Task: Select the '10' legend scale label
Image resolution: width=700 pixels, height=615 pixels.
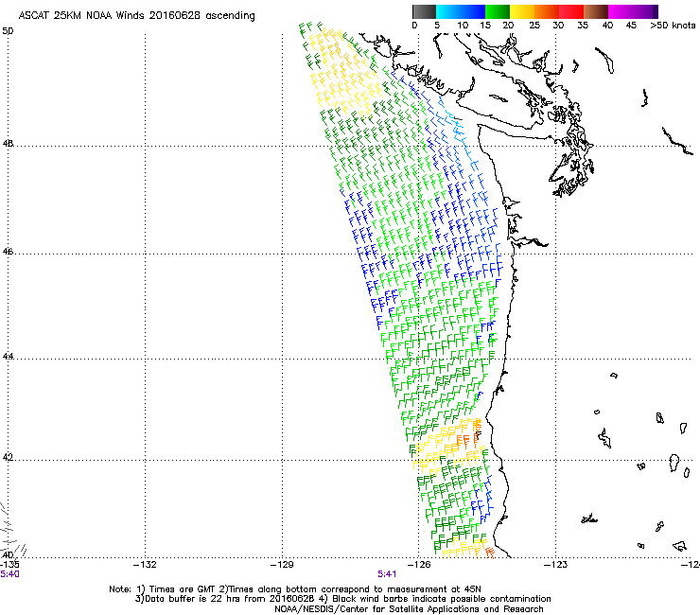Action: click(463, 26)
